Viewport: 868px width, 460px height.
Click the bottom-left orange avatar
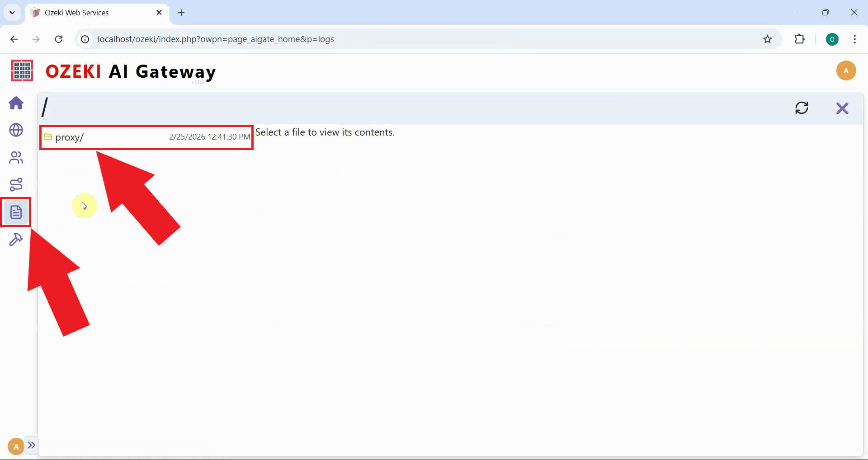pyautogui.click(x=15, y=446)
